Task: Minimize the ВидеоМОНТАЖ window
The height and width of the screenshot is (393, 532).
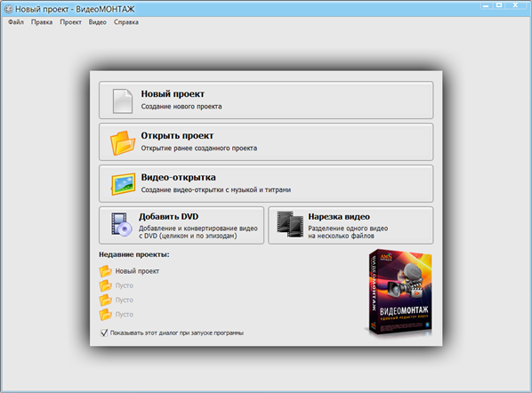Action: click(486, 5)
